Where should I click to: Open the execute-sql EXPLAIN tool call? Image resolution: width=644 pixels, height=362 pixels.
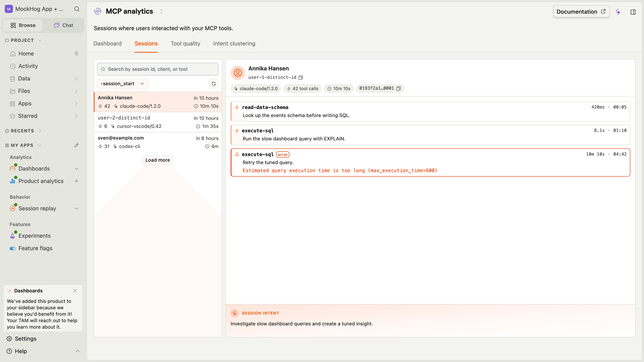(x=430, y=135)
